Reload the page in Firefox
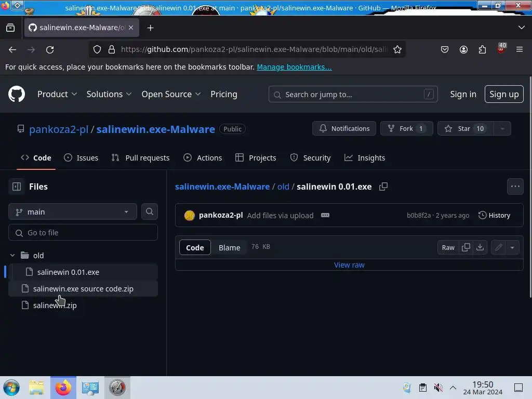 pyautogui.click(x=50, y=49)
